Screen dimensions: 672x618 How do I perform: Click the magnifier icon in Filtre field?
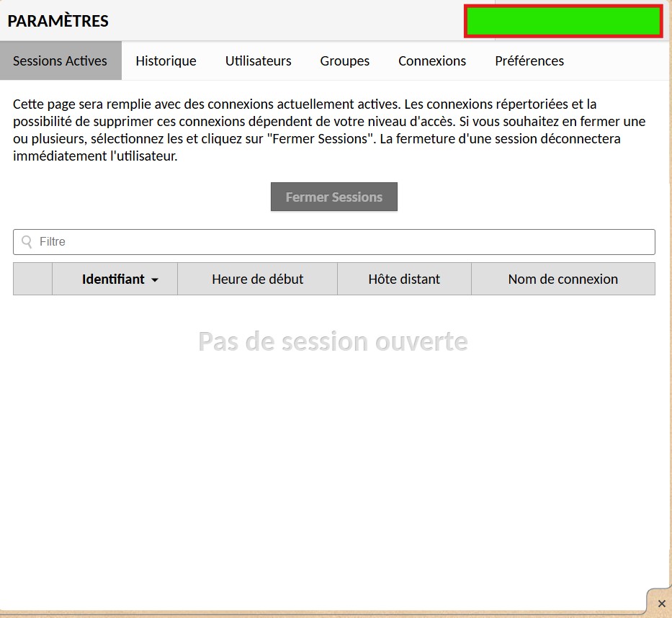tap(27, 242)
